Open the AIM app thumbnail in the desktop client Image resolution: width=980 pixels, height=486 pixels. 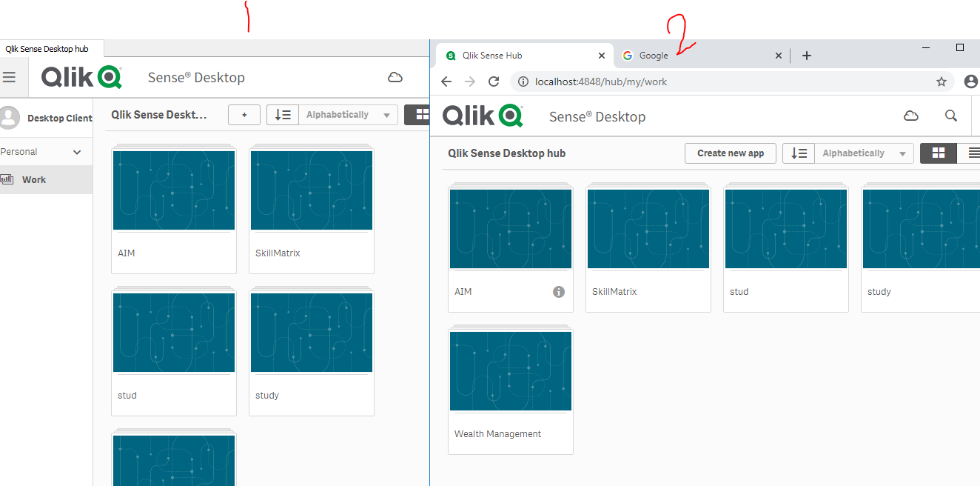tap(174, 190)
